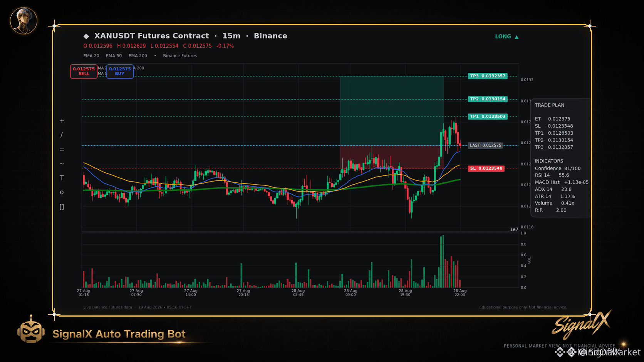644x362 pixels.
Task: Click the TP3 0.0132357 row in trade plan
Action: [554, 147]
